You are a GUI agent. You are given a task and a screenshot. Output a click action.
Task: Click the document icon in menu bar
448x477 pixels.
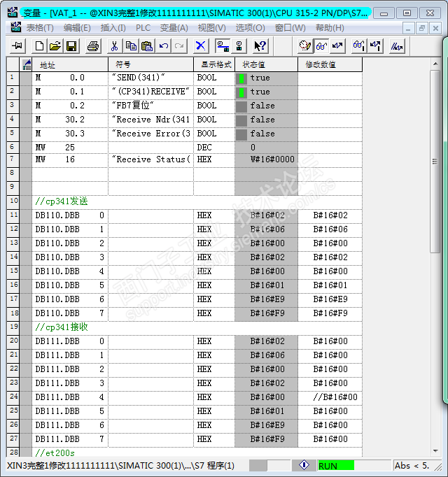click(x=16, y=28)
